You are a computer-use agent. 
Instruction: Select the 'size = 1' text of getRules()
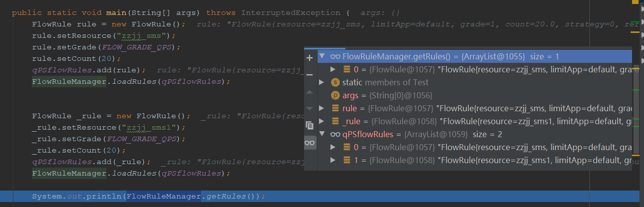[x=543, y=56]
